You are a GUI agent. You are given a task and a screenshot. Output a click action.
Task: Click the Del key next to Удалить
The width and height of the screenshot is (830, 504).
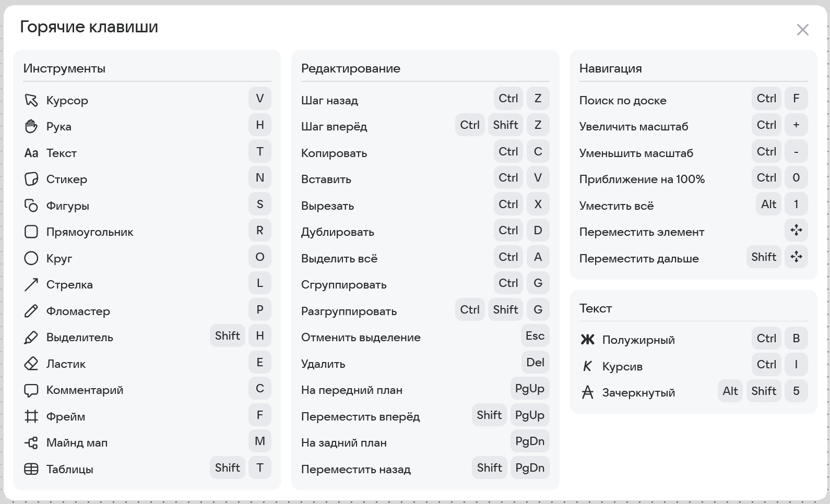pyautogui.click(x=535, y=363)
